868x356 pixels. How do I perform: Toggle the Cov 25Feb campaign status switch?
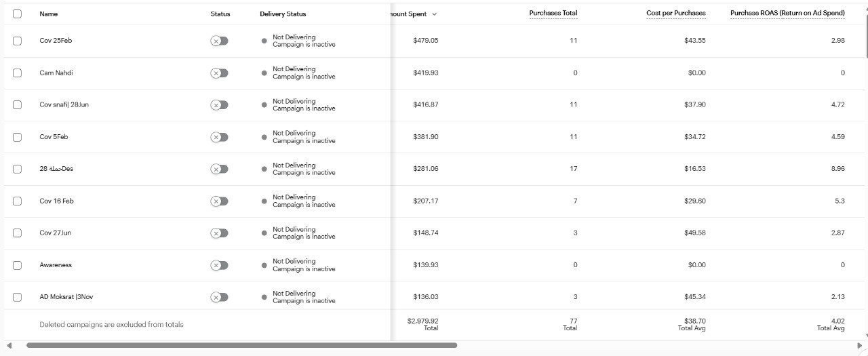(219, 41)
